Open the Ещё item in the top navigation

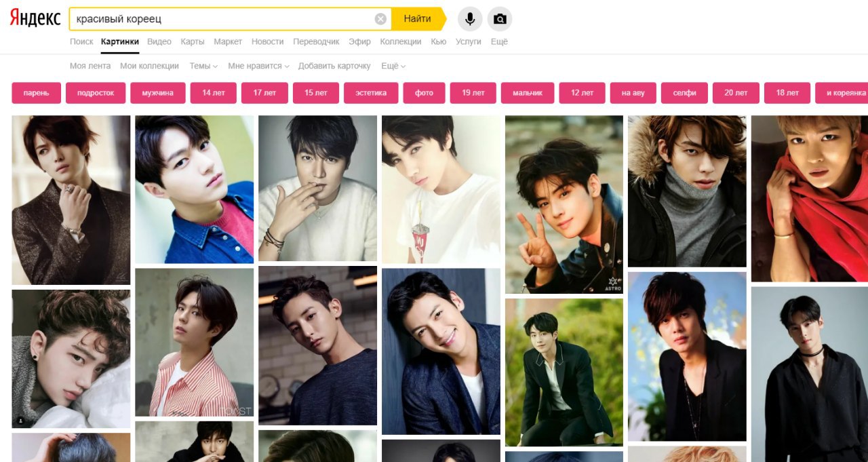coord(499,41)
